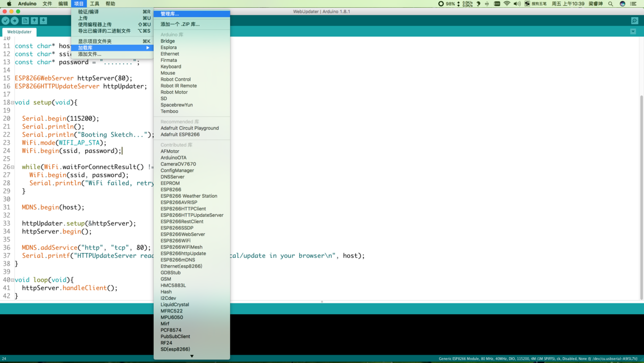Select Adafruit ESP8266 library
The image size is (644, 363).
pyautogui.click(x=192, y=134)
